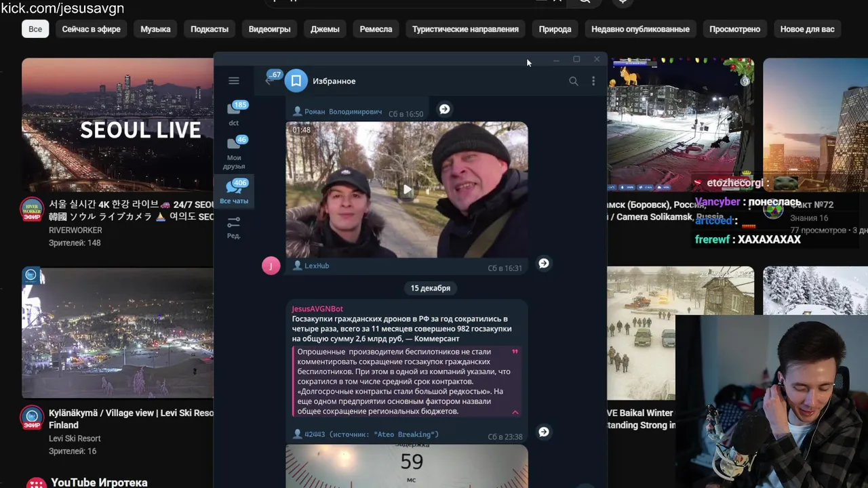Open the Levi Ski Resort channel avatar
This screenshot has width=868, height=488.
pos(31,418)
